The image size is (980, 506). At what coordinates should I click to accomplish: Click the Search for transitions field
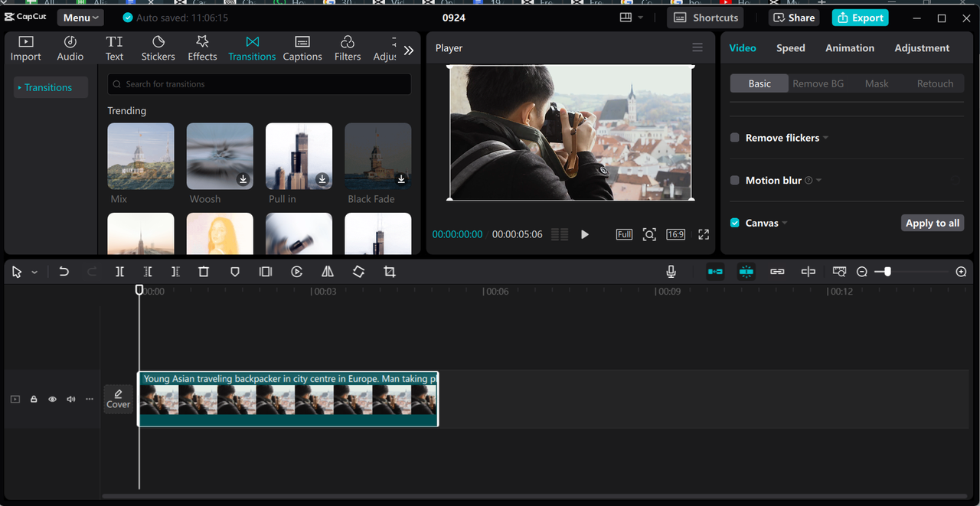[x=259, y=84]
